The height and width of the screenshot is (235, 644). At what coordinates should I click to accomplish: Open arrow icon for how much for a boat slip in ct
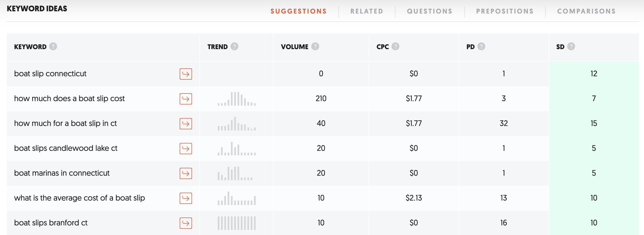coord(186,124)
